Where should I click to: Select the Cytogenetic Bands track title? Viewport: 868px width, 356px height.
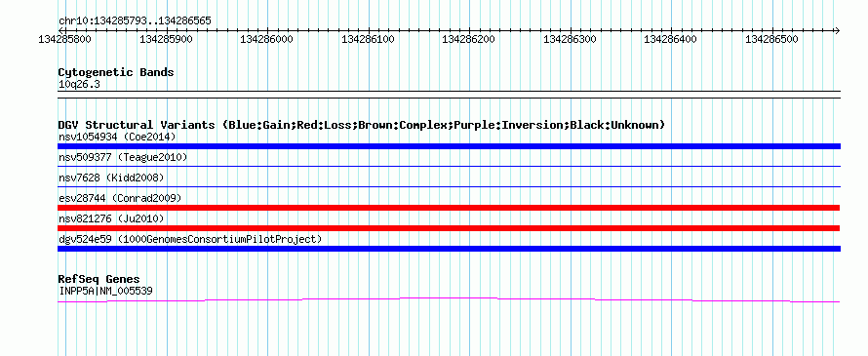(x=116, y=72)
